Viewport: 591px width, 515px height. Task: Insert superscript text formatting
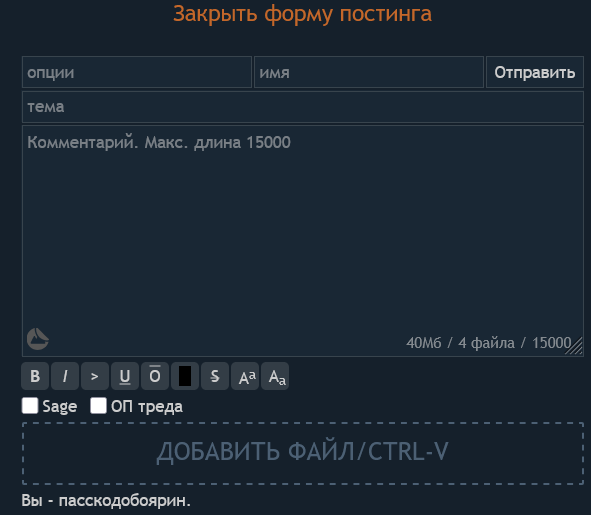tap(245, 376)
